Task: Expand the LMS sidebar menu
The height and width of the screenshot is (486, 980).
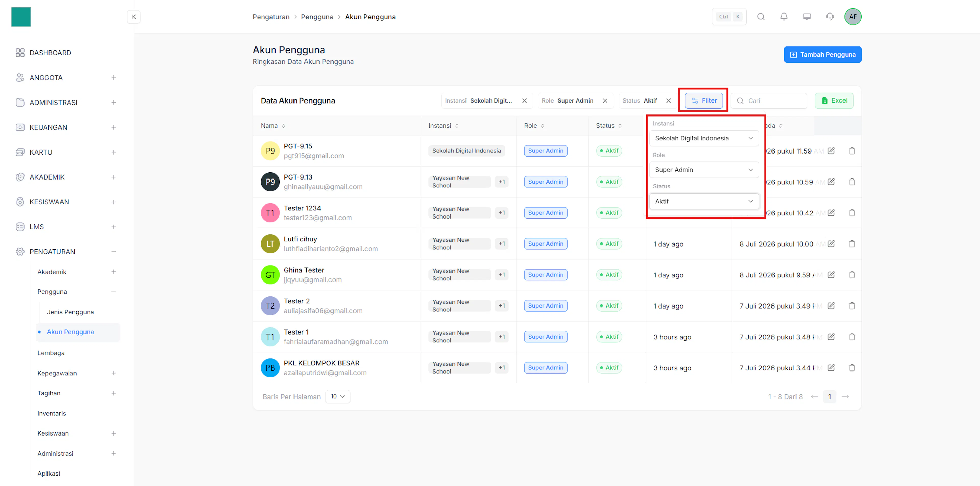Action: [x=113, y=227]
